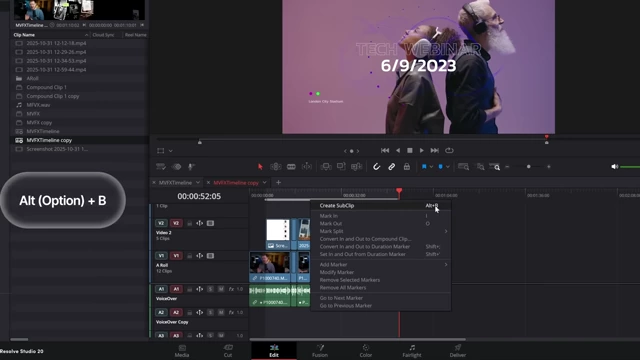Click the Insert Clip toolbar icon
This screenshot has width=640, height=360.
coord(326,167)
